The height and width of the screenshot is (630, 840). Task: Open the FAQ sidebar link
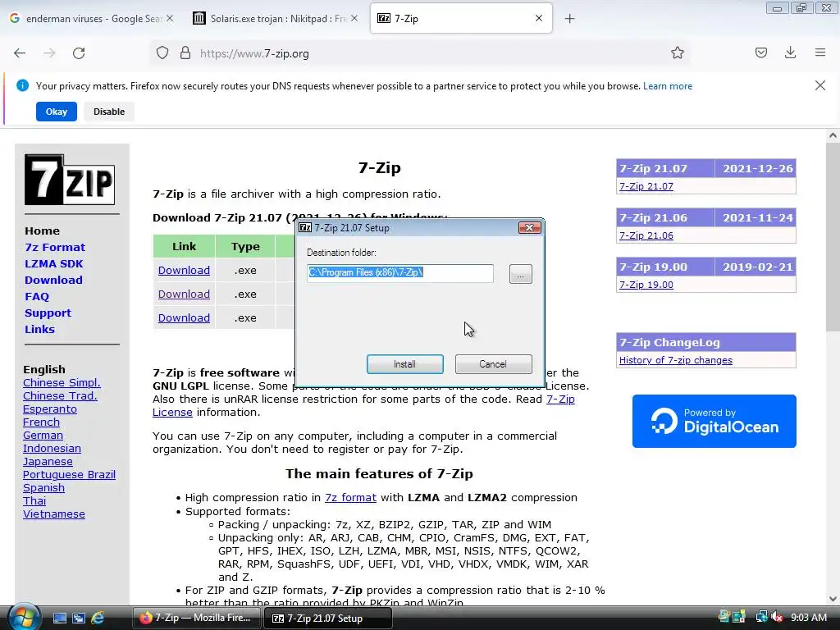[36, 296]
